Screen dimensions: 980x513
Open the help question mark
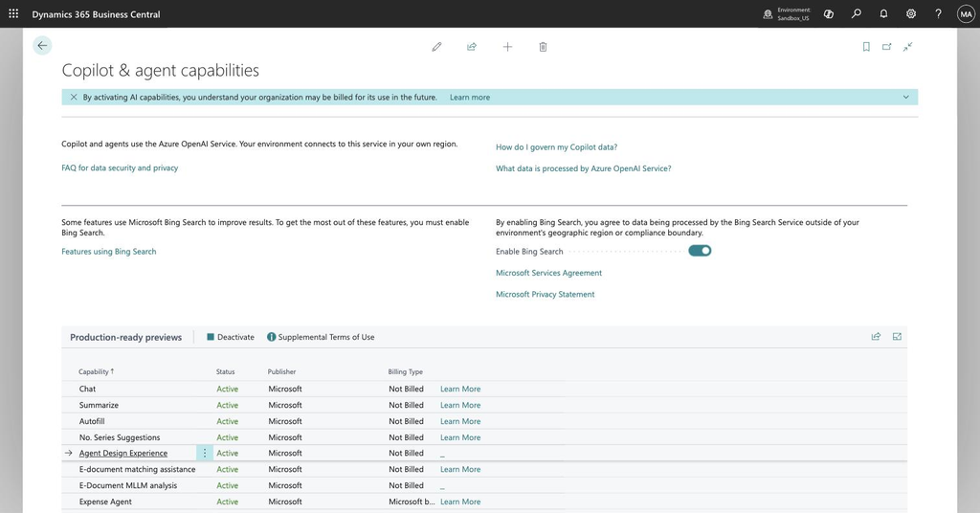(x=939, y=13)
